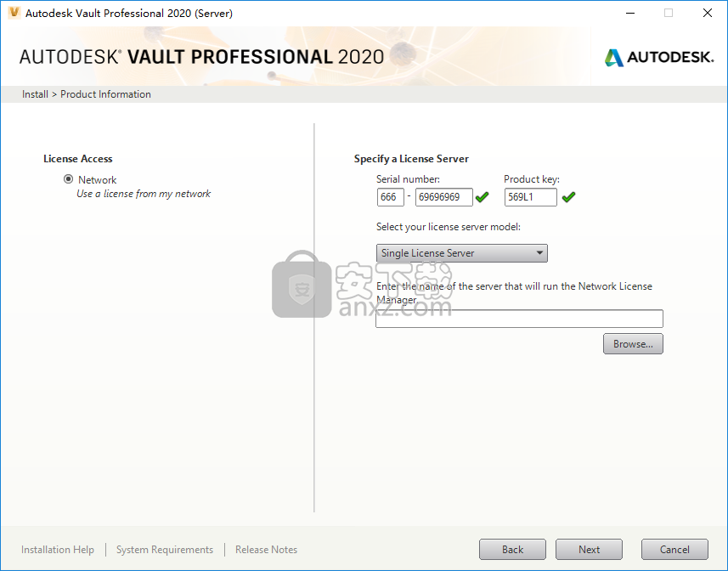The height and width of the screenshot is (571, 728).
Task: Click the Autodesk logo in the header
Action: point(659,58)
